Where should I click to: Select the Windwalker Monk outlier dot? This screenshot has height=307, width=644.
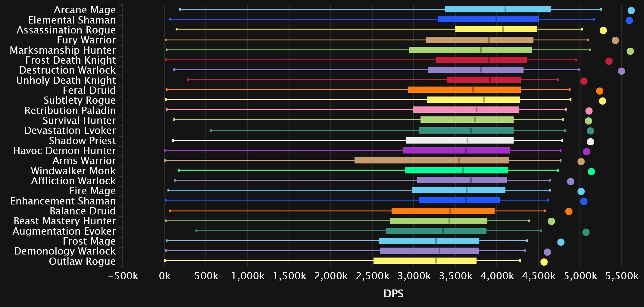pos(591,172)
